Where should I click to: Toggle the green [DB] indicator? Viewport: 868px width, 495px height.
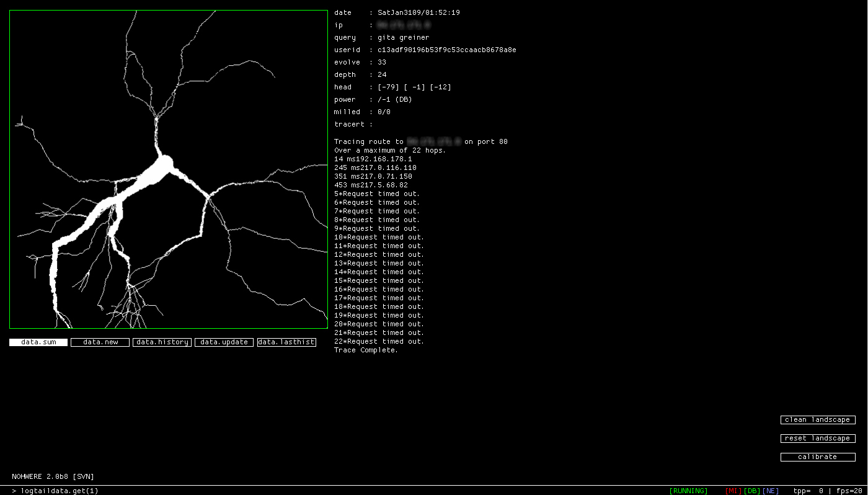click(x=752, y=491)
